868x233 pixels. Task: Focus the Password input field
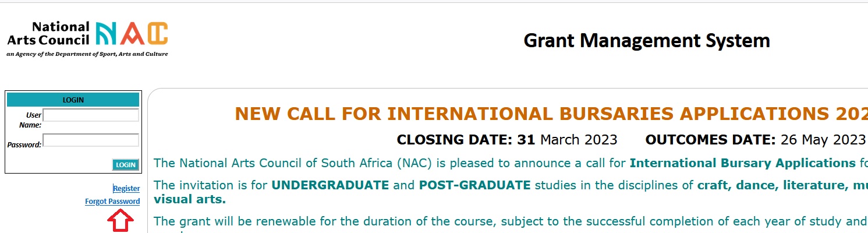tap(91, 140)
